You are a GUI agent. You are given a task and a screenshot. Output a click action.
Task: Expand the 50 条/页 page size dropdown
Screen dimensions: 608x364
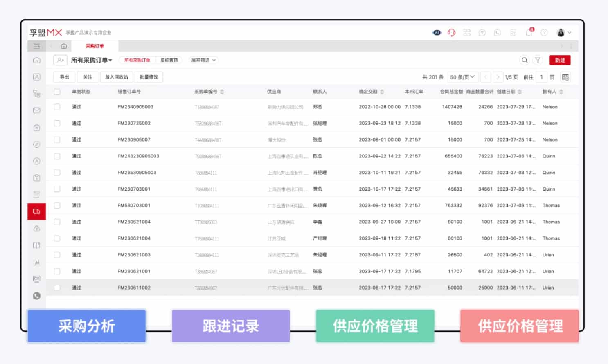tap(462, 77)
